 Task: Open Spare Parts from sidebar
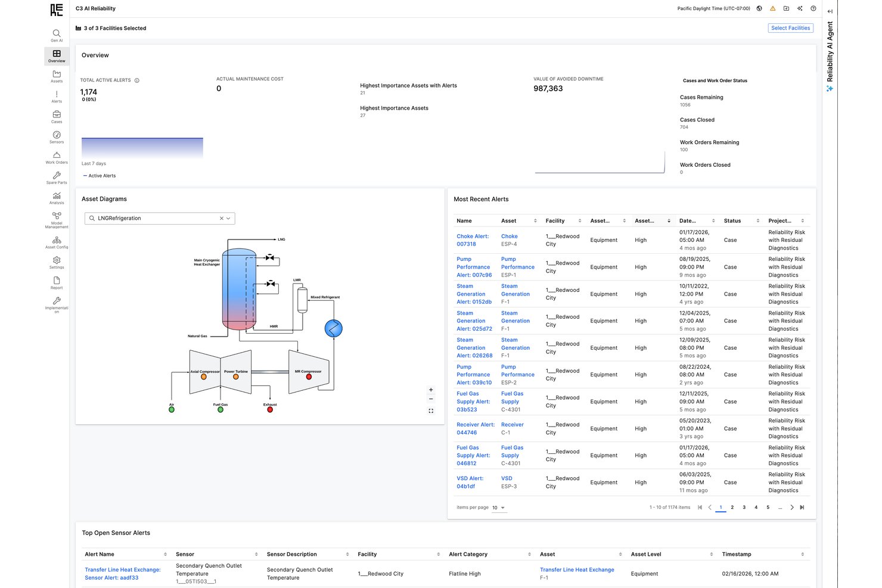click(x=57, y=178)
